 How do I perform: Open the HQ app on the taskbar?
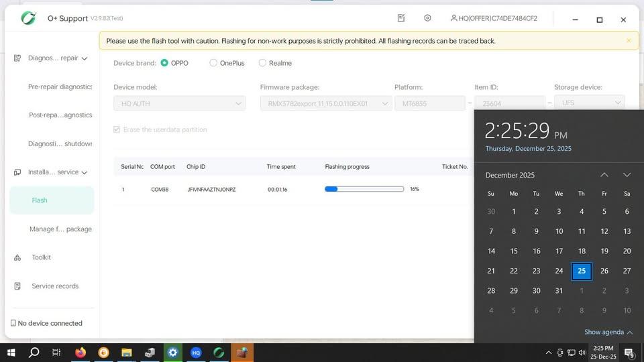tap(196, 353)
